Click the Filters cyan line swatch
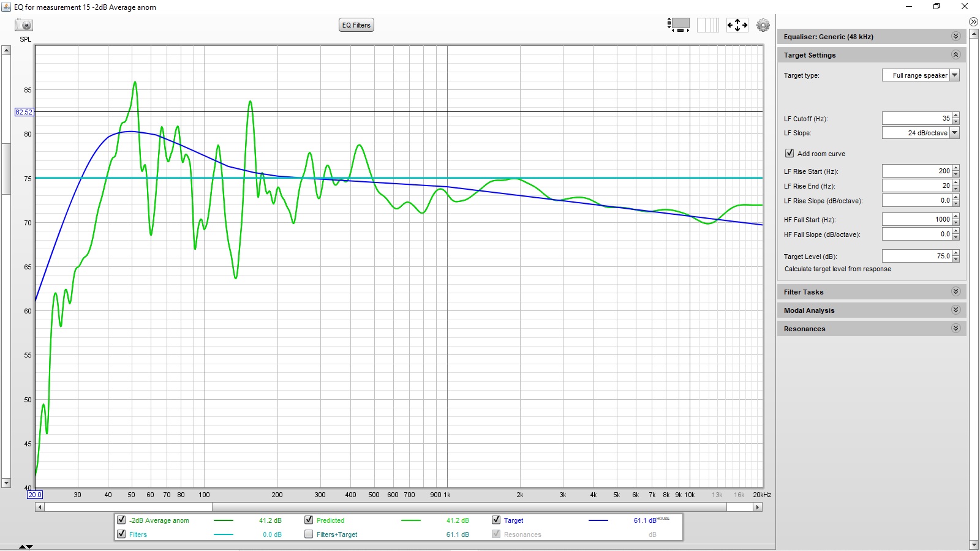The width and height of the screenshot is (980, 551). click(x=224, y=534)
